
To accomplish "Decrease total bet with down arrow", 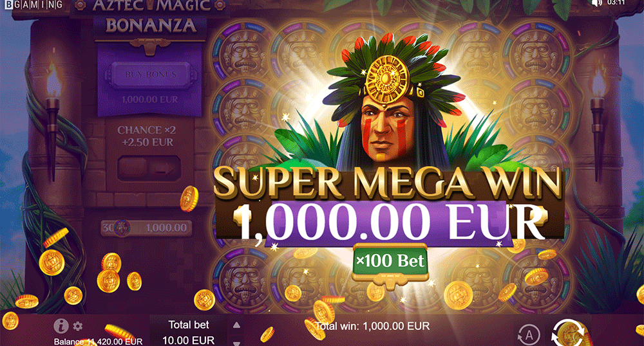I will click(x=236, y=343).
